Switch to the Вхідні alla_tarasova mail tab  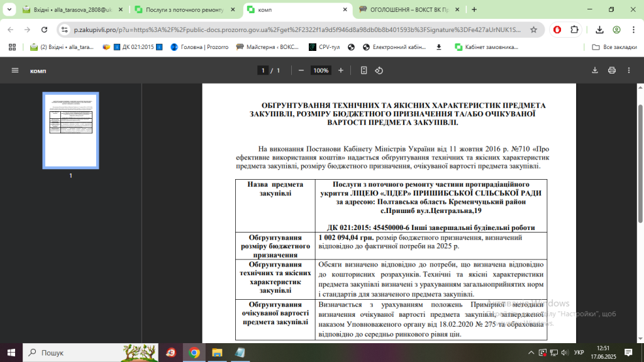pyautogui.click(x=73, y=9)
